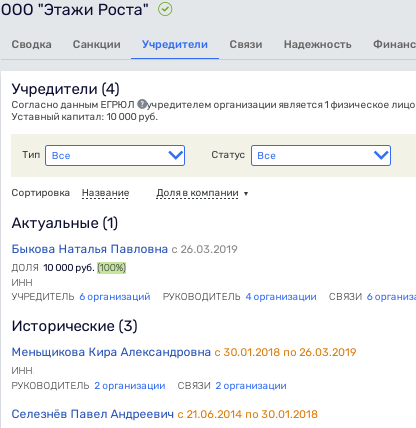Open the Финансы tab

pos(394,44)
